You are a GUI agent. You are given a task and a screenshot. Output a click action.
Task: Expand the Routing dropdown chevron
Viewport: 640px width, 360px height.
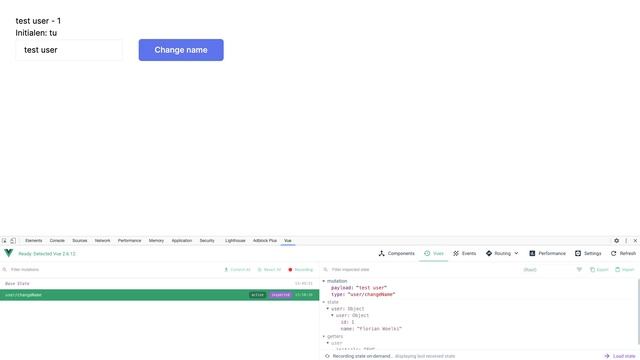(x=516, y=253)
